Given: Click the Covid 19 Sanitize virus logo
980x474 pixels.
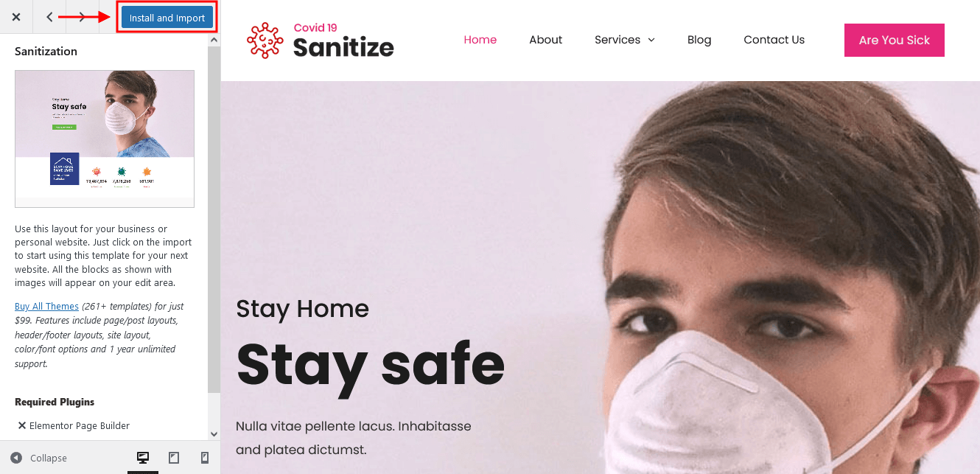Looking at the screenshot, I should coord(265,41).
